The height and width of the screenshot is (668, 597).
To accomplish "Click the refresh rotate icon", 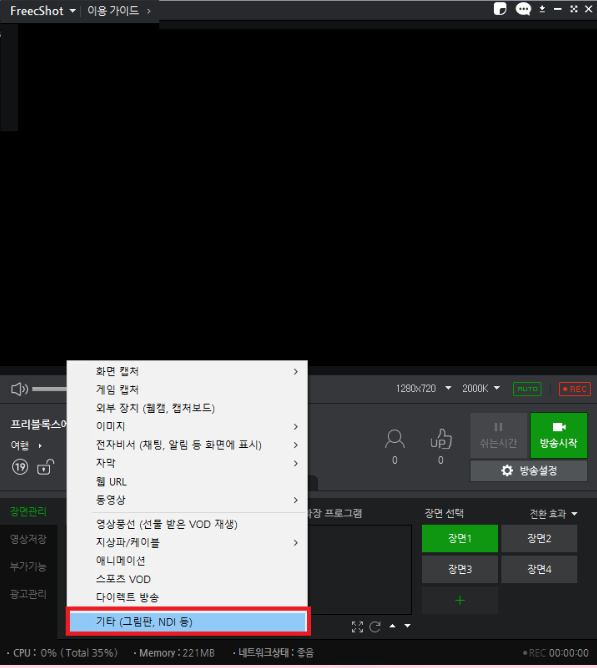I will tap(375, 627).
